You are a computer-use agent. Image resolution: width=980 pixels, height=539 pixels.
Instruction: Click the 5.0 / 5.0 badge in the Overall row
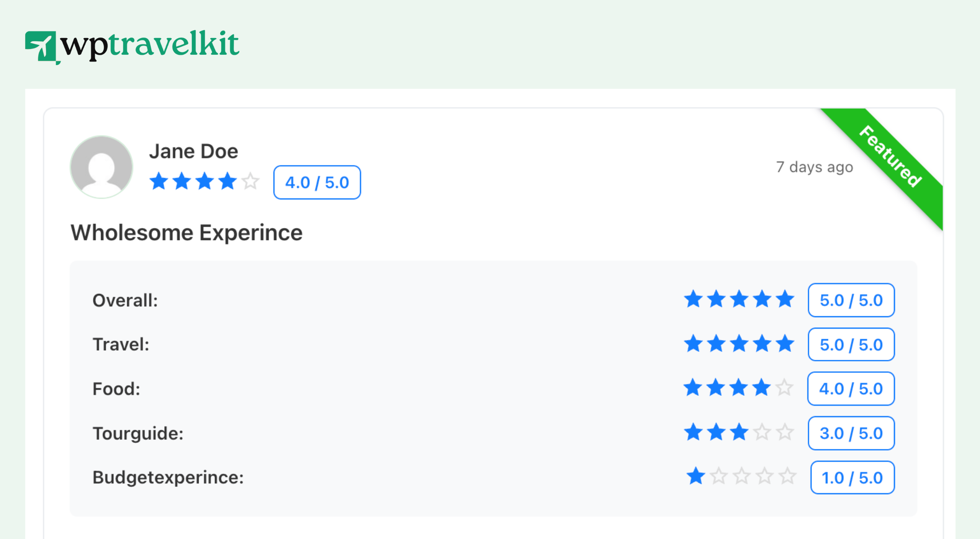click(x=851, y=300)
